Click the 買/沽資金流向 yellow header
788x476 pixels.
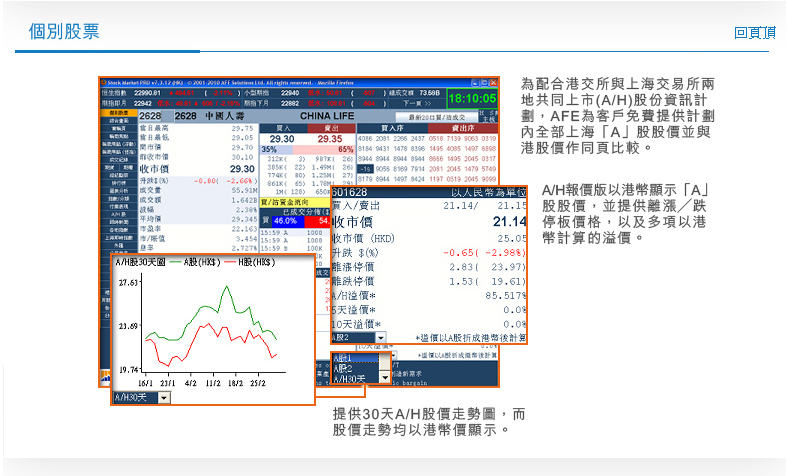295,202
